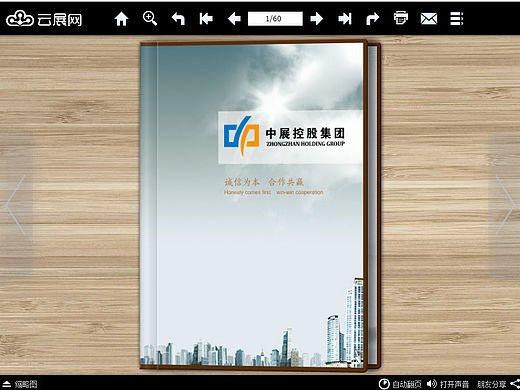This screenshot has width=520, height=390.
Task: Click the auto-flip clock icon
Action: [384, 384]
